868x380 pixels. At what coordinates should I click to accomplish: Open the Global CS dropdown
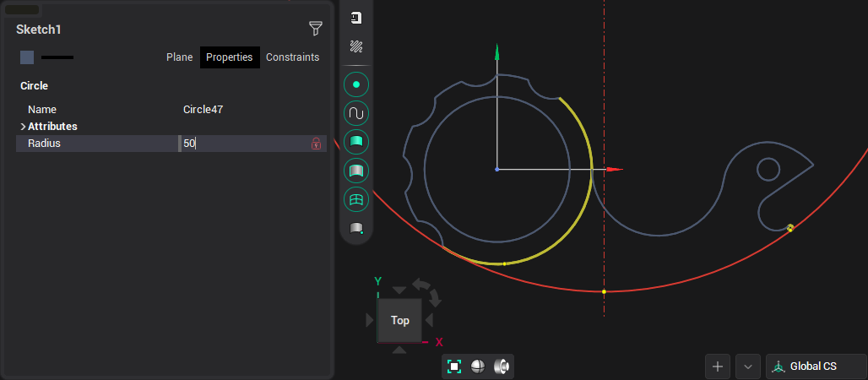(816, 366)
